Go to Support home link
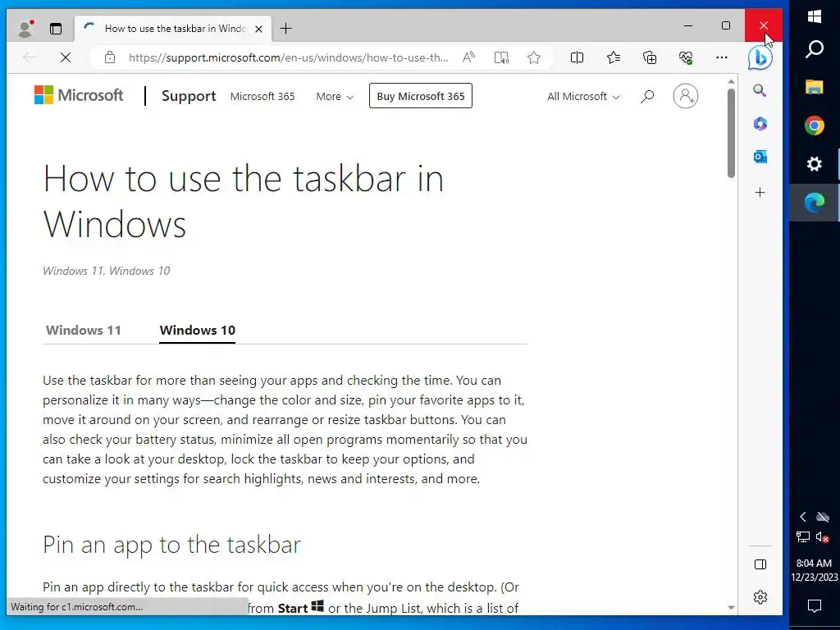The height and width of the screenshot is (630, 840). tap(189, 96)
